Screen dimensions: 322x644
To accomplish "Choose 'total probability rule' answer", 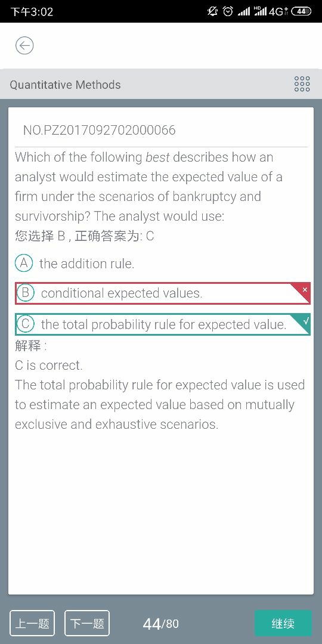I will pyautogui.click(x=163, y=324).
